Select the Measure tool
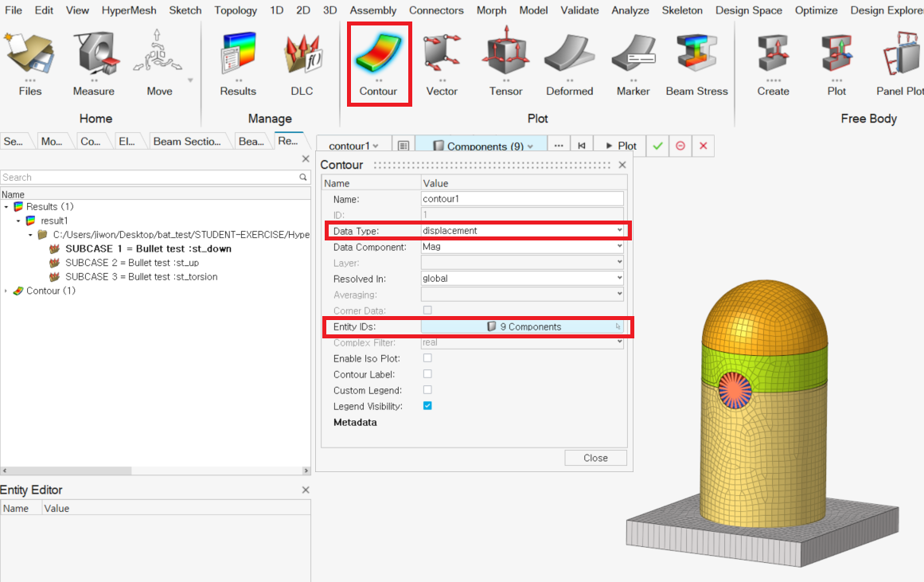The image size is (924, 582). tap(94, 64)
